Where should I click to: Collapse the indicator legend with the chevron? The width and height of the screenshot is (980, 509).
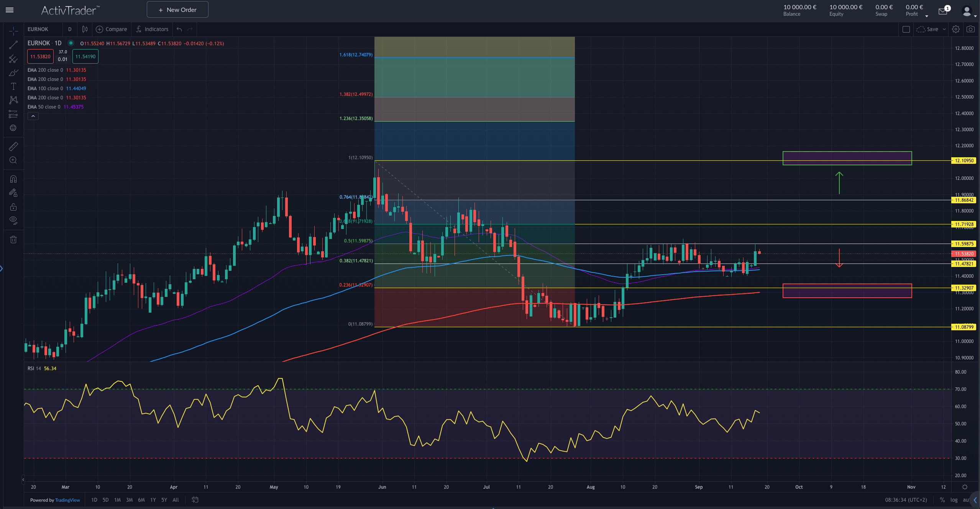click(33, 116)
